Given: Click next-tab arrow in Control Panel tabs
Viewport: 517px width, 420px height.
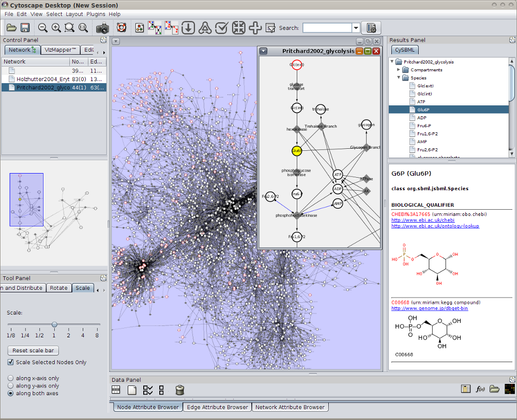Looking at the screenshot, I should point(104,52).
